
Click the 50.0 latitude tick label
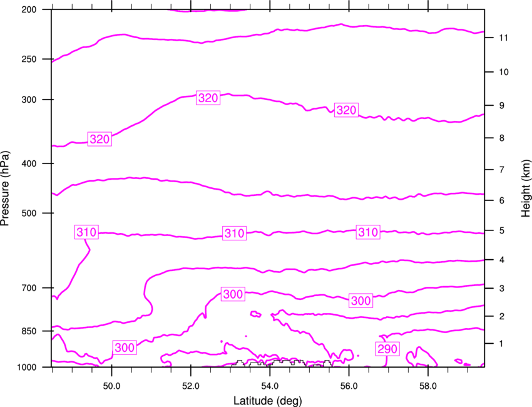coord(111,386)
